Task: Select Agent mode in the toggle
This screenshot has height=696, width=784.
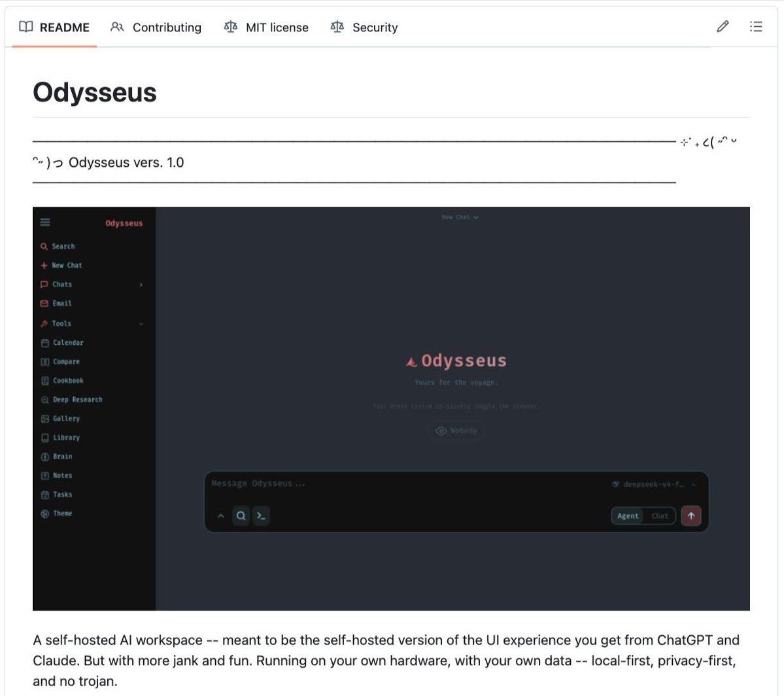Action: [x=628, y=516]
